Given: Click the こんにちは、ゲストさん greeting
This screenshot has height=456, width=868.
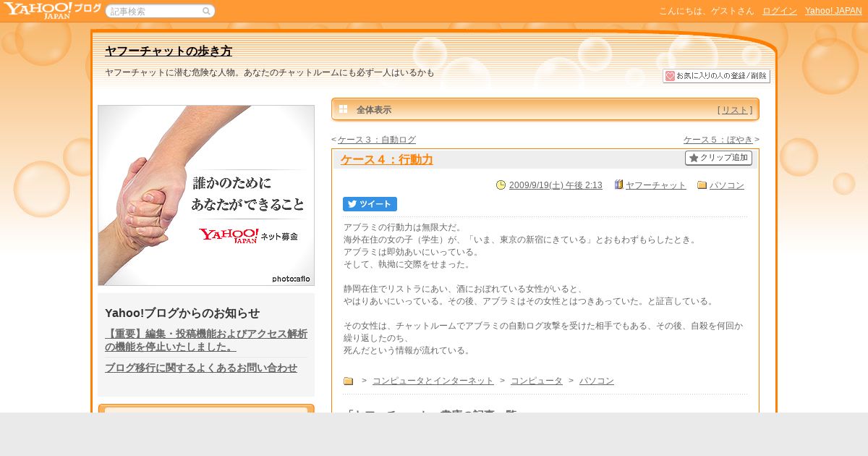Looking at the screenshot, I should pyautogui.click(x=706, y=11).
